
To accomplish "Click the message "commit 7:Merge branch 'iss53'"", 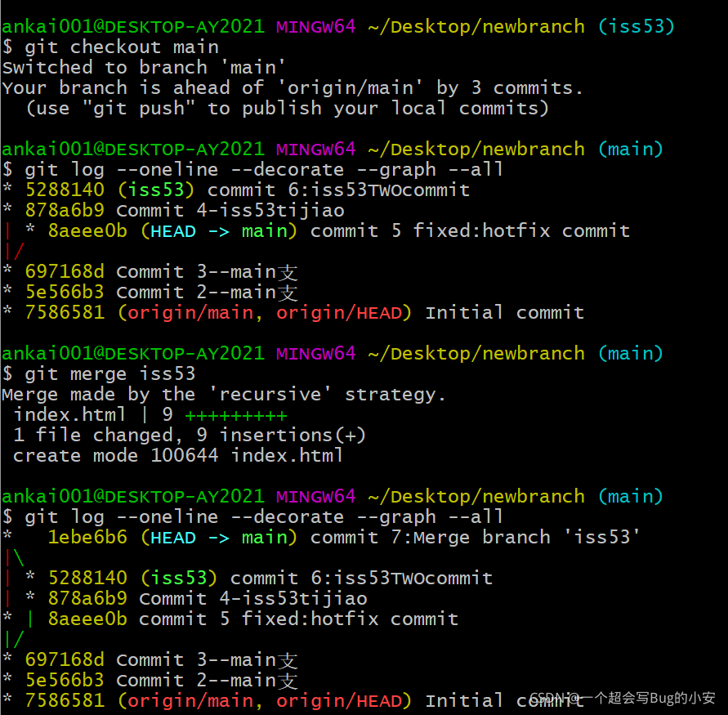I will click(x=475, y=537).
